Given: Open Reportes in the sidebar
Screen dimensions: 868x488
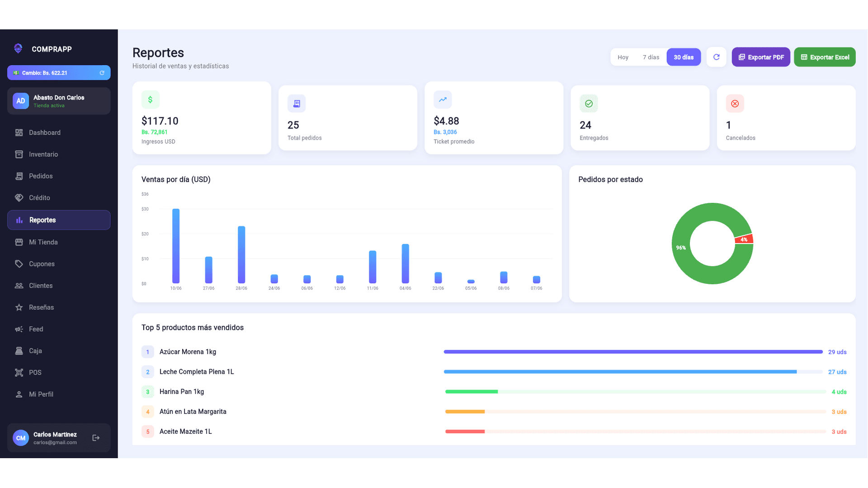Looking at the screenshot, I should point(59,220).
